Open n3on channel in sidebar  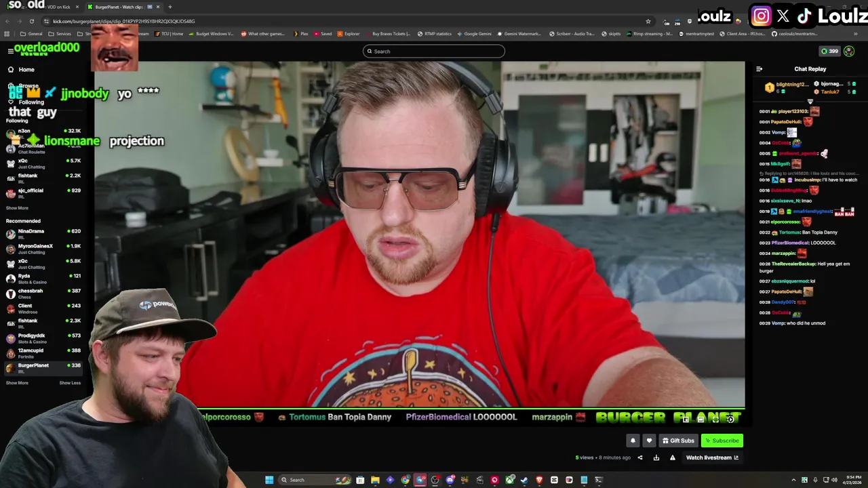point(43,133)
